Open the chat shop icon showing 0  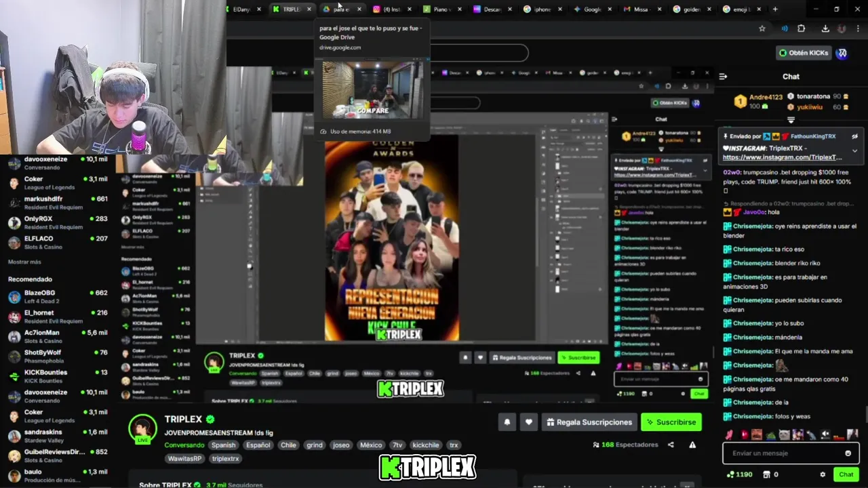pyautogui.click(x=766, y=474)
